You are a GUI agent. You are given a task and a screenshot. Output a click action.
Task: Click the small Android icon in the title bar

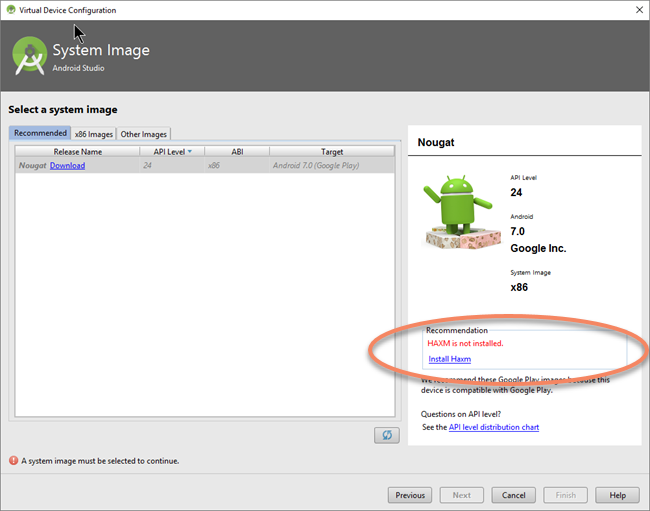pos(11,10)
